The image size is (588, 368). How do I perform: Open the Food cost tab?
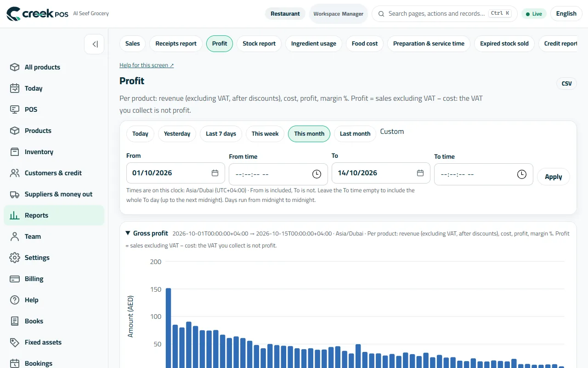(365, 44)
